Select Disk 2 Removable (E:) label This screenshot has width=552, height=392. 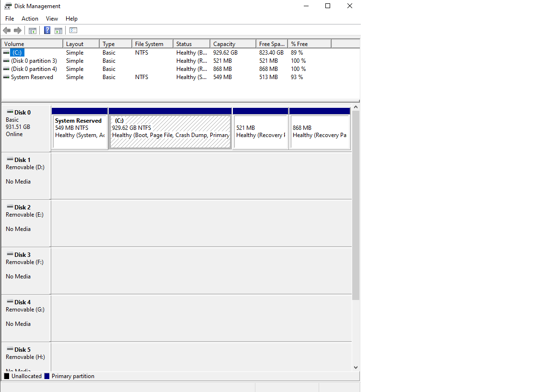pos(26,223)
